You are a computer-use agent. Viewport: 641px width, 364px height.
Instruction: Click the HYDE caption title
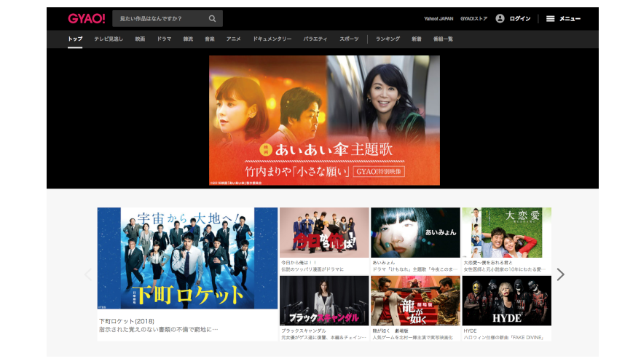click(x=470, y=331)
